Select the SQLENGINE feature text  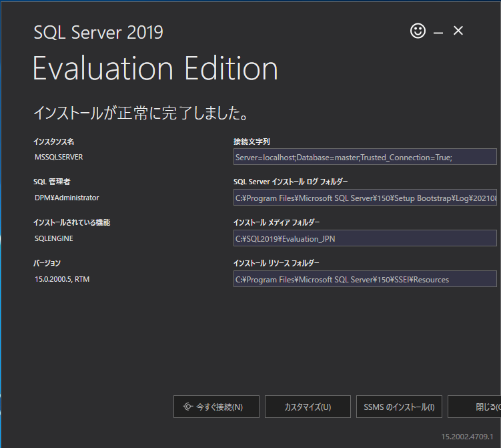[53, 238]
